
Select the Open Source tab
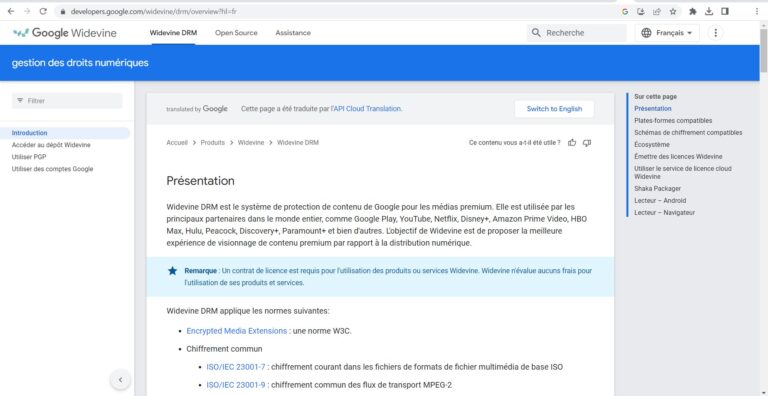(x=236, y=33)
